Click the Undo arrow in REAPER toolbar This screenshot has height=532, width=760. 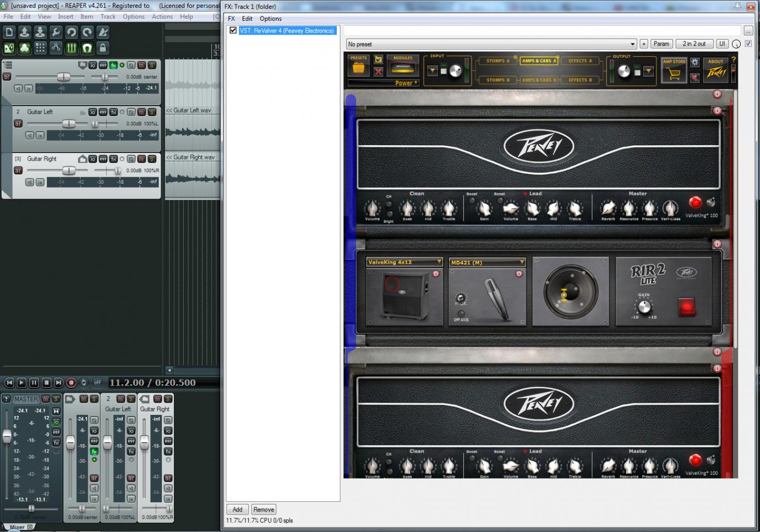pyautogui.click(x=72, y=32)
